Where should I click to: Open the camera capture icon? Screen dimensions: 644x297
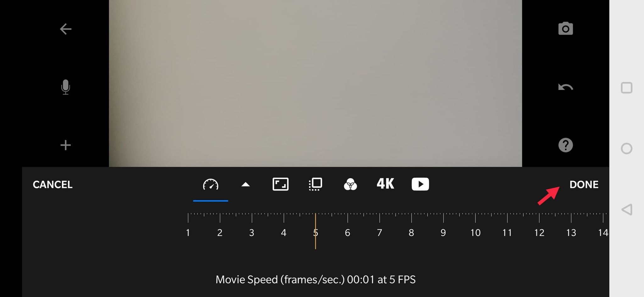(565, 29)
